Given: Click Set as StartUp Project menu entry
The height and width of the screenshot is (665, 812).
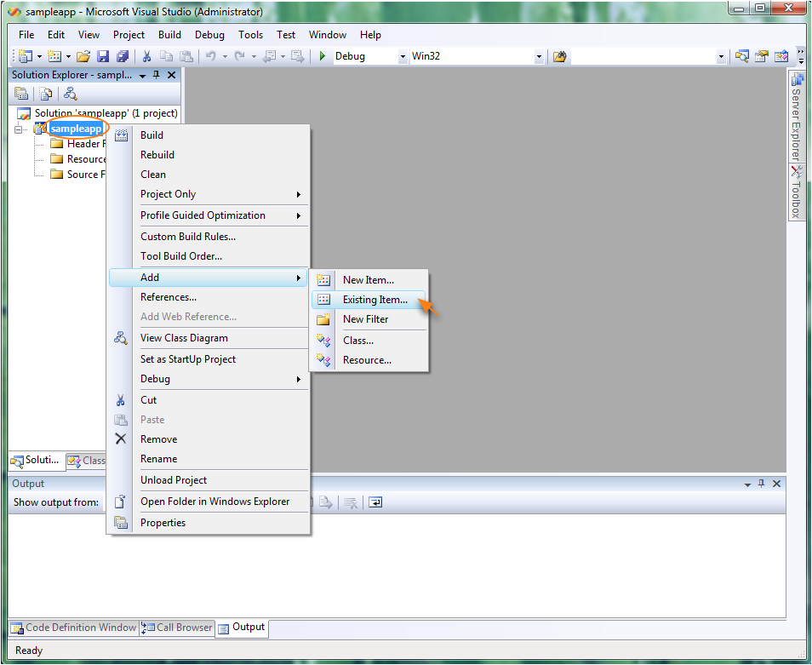Looking at the screenshot, I should coord(209,359).
